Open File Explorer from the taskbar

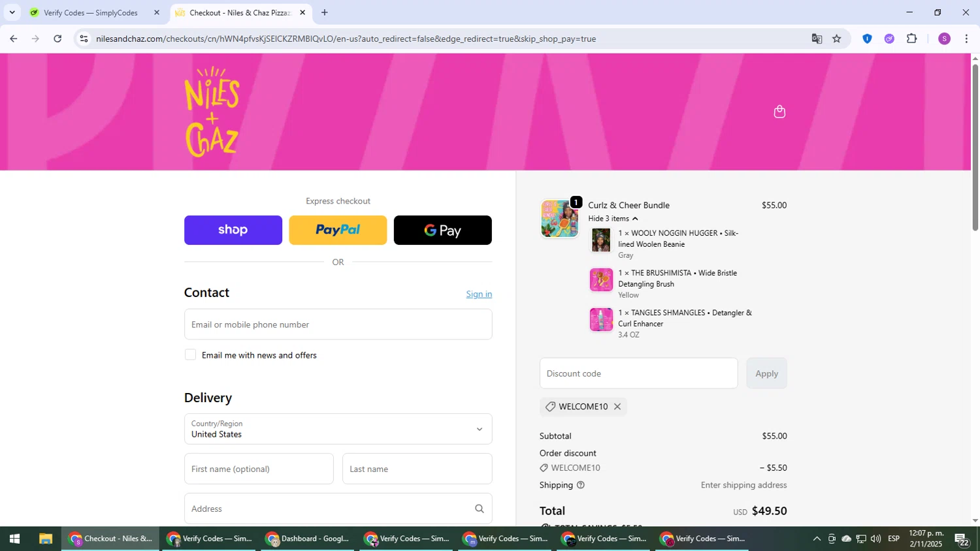pyautogui.click(x=45, y=539)
